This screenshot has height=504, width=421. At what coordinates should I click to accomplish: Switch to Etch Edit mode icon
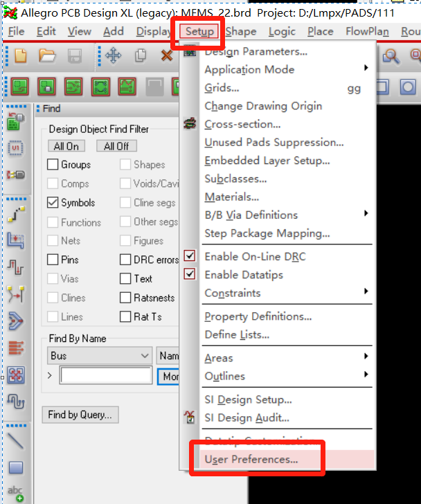tap(73, 87)
